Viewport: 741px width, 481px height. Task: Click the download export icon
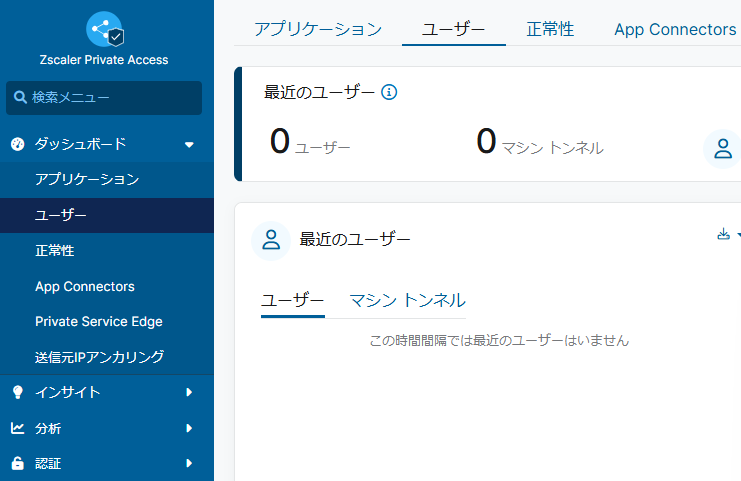point(723,234)
